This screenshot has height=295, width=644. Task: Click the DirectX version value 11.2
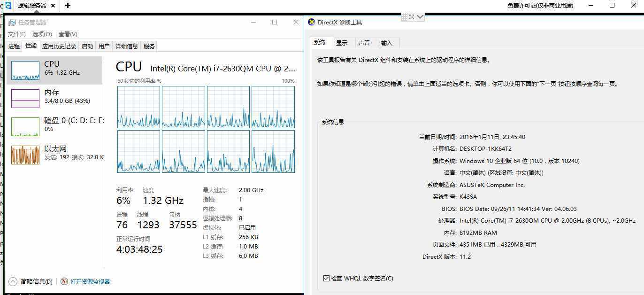coord(465,256)
